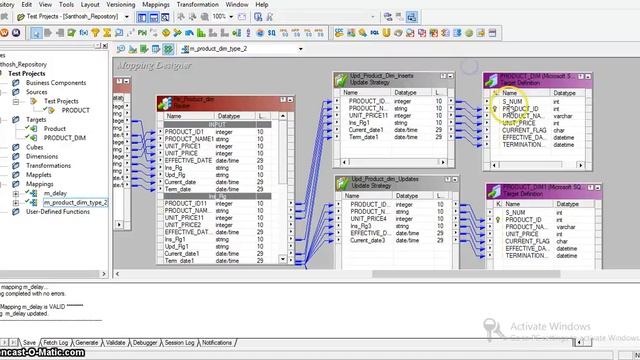Select the Expression f(x) transformation tool
Image resolution: width=640 pixels, height=360 pixels.
[x=83, y=33]
